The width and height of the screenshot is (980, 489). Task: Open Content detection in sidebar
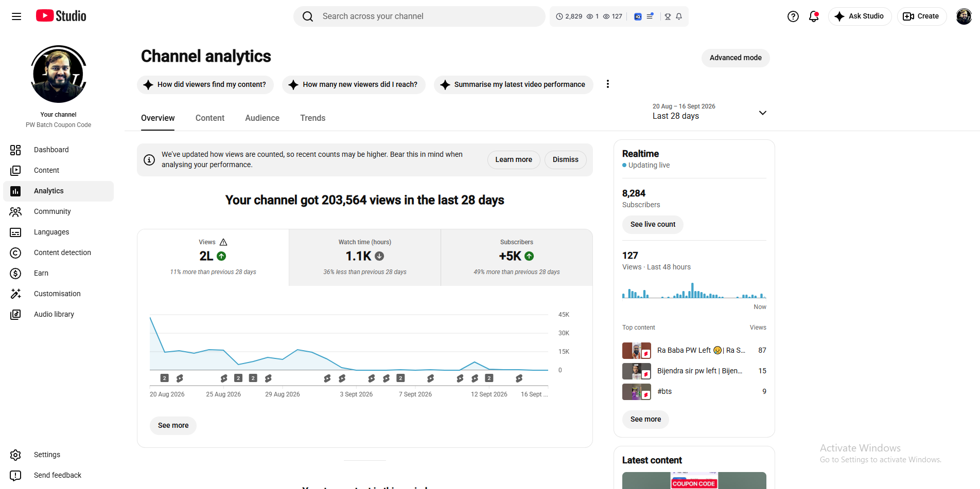pyautogui.click(x=58, y=252)
